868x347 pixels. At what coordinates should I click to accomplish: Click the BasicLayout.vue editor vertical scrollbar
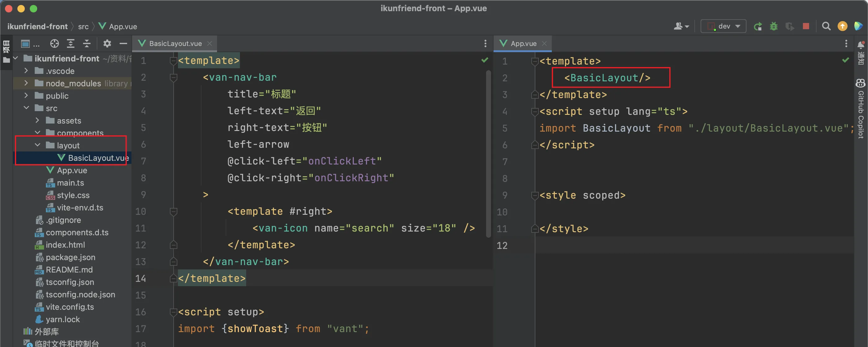(x=488, y=153)
